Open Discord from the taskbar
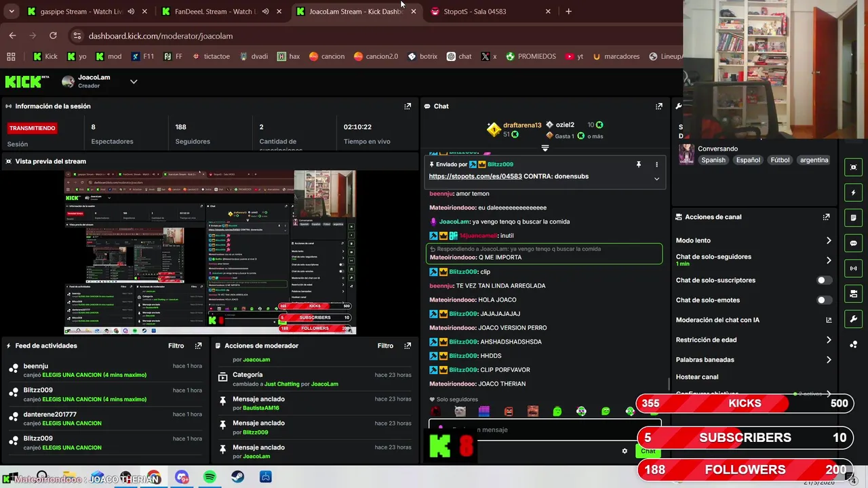This screenshot has width=868, height=488. (182, 477)
